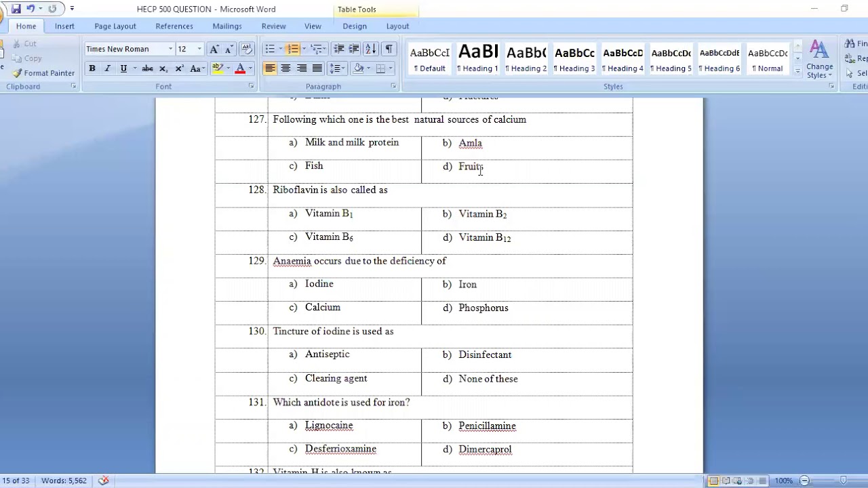Open the Clipboard dialog launcher
This screenshot has width=868, height=488.
pyautogui.click(x=73, y=86)
